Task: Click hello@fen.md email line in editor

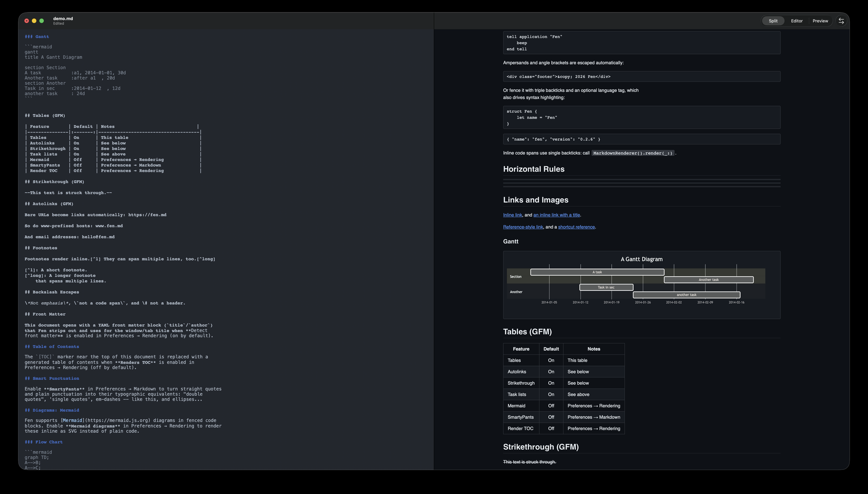Action: (x=69, y=237)
